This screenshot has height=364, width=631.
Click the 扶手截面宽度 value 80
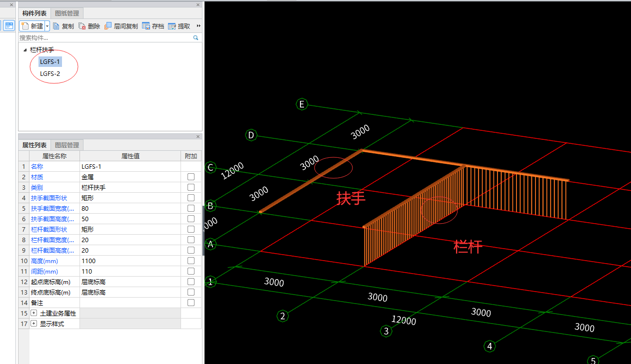click(130, 208)
